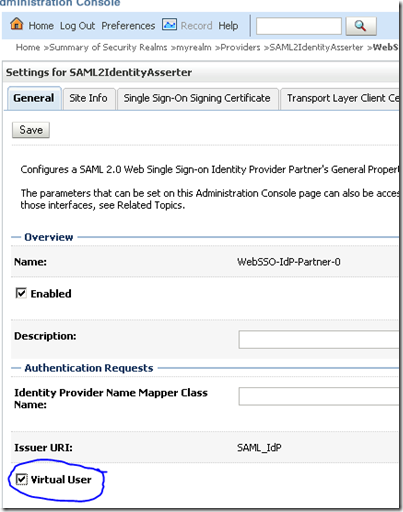
Task: Click SAML2IdentityAsserter breadcrumb link
Action: pos(316,47)
